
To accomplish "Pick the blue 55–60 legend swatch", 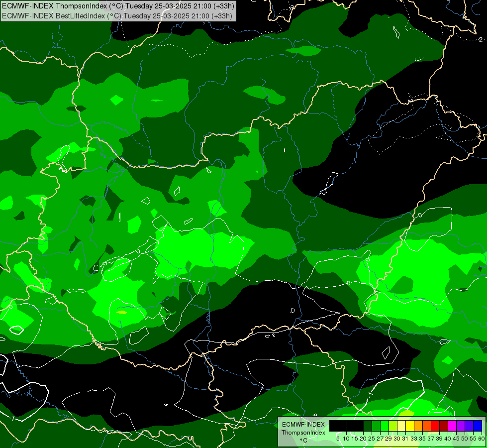I will 478,426.
